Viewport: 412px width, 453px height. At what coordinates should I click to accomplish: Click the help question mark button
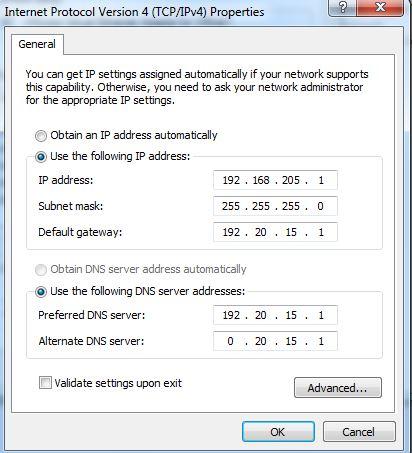point(342,7)
